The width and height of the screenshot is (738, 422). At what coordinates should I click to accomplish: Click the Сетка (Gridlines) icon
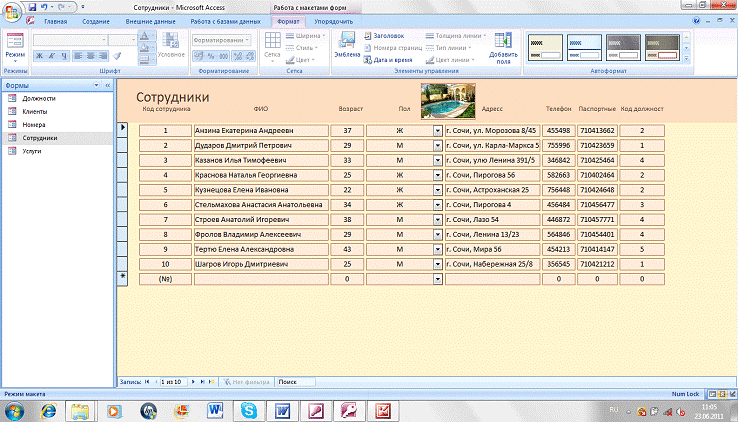click(273, 42)
